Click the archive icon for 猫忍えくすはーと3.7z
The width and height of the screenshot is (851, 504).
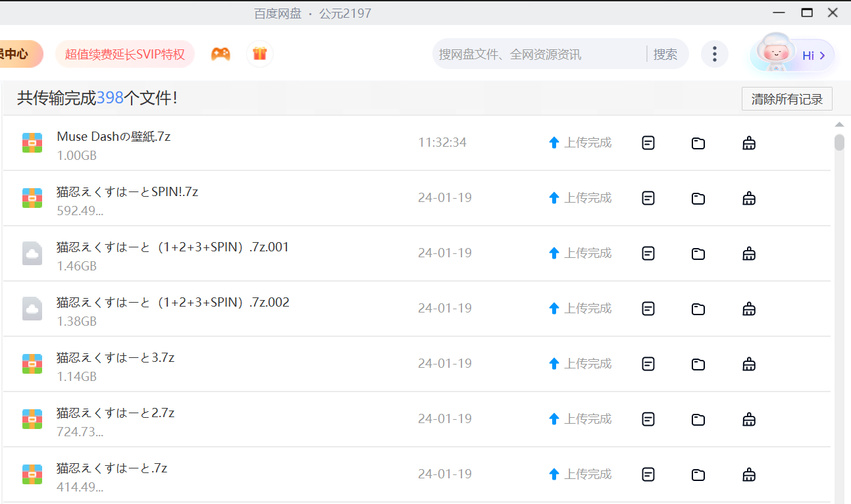coord(32,364)
